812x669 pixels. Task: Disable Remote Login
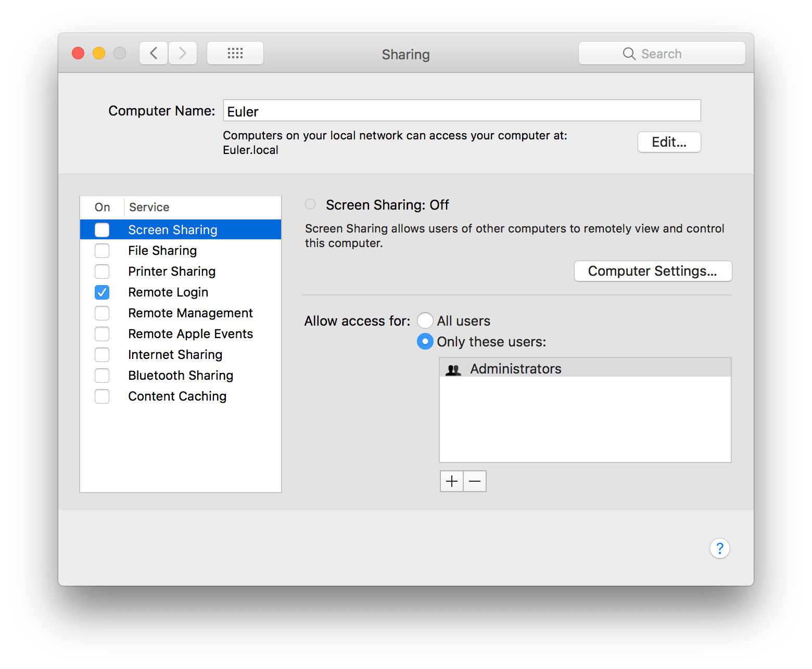pyautogui.click(x=102, y=292)
